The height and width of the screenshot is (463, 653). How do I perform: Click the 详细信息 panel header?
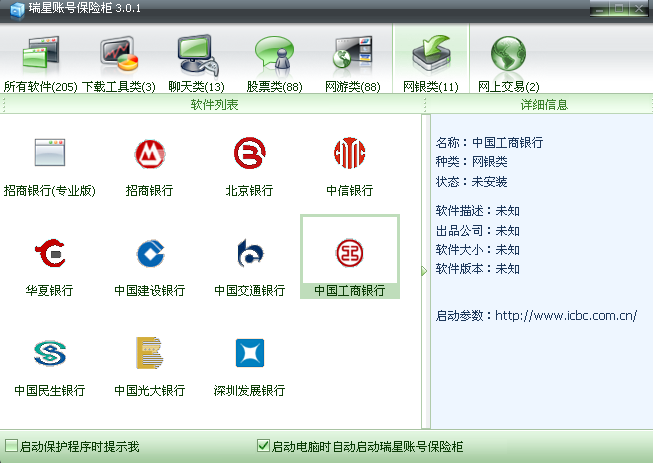(x=544, y=105)
